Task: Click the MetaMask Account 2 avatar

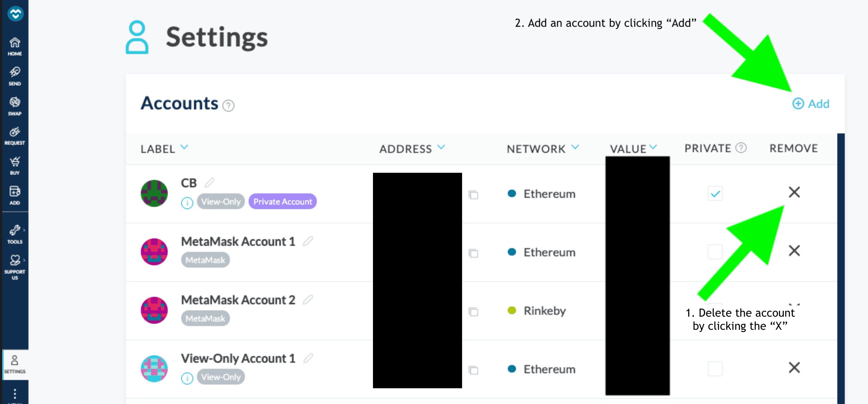Action: point(154,310)
